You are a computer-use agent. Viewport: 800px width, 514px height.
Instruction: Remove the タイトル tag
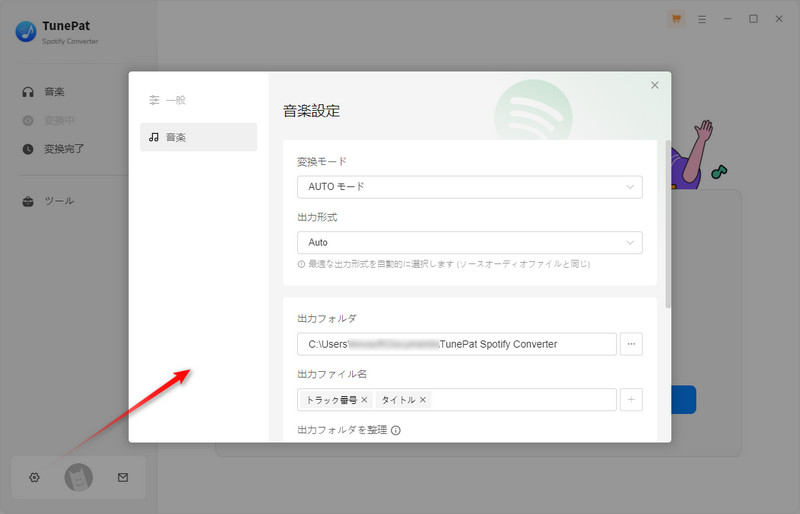pos(423,400)
